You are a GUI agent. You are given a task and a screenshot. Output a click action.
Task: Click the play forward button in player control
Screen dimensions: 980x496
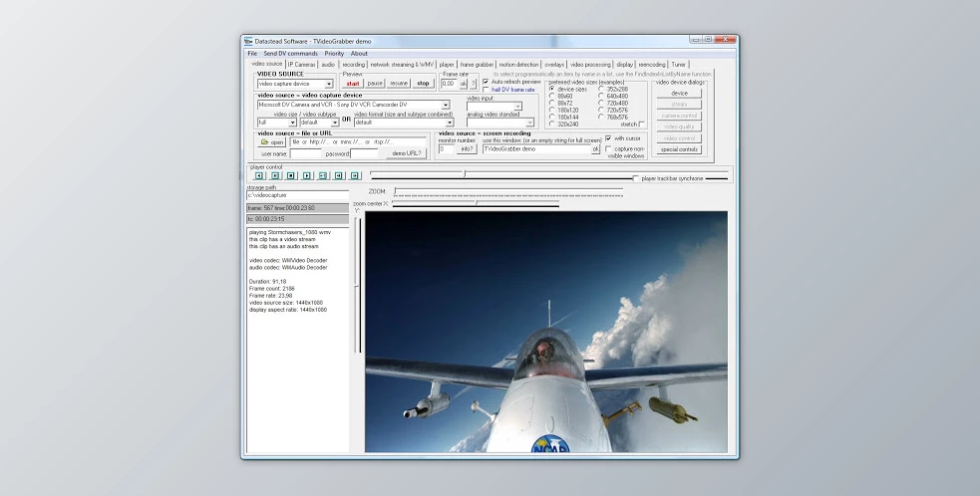pyautogui.click(x=307, y=176)
